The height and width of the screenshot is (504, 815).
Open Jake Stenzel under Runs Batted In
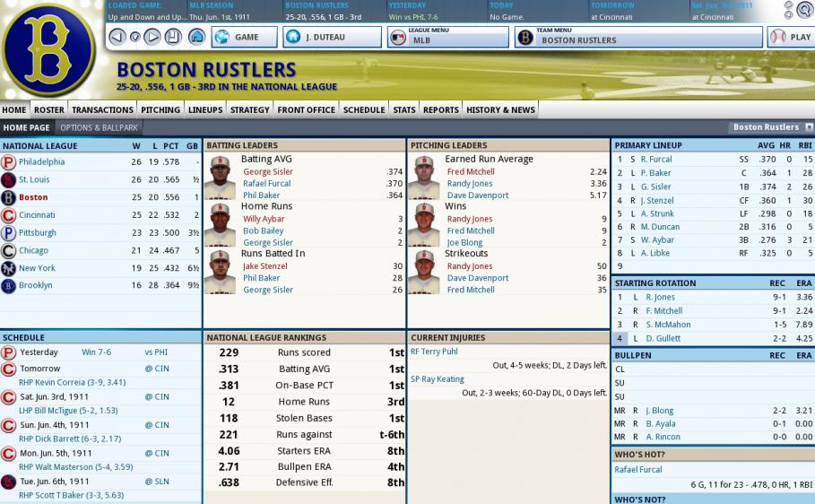coord(265,265)
